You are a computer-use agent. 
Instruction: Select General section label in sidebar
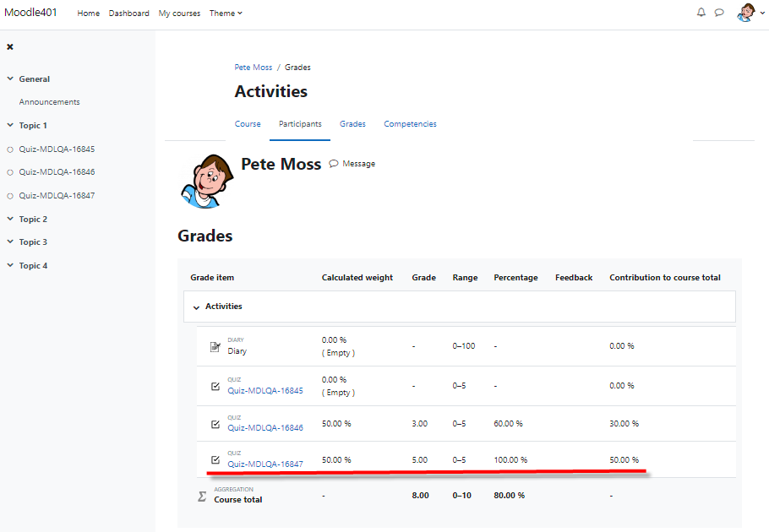(35, 79)
